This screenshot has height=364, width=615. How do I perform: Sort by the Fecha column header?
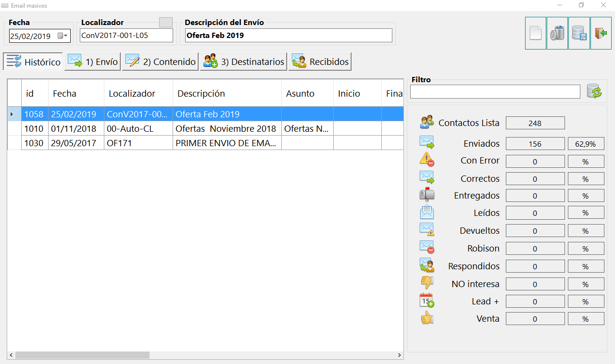(x=76, y=93)
